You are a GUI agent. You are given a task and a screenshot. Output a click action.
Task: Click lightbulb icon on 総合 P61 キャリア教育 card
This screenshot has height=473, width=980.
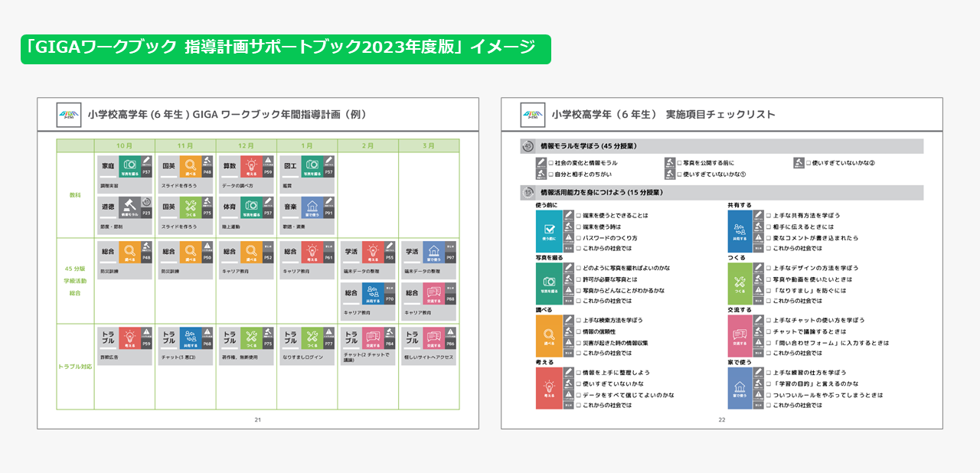click(312, 253)
